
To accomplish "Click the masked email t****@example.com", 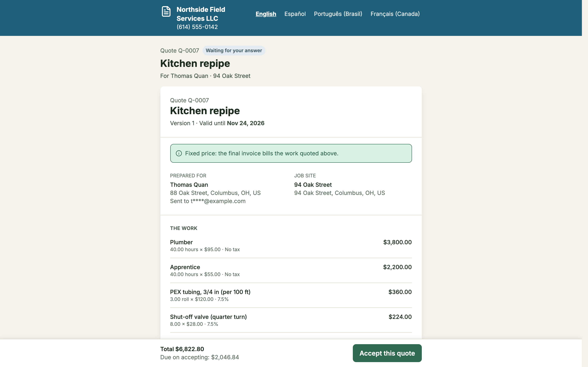I will [x=218, y=201].
